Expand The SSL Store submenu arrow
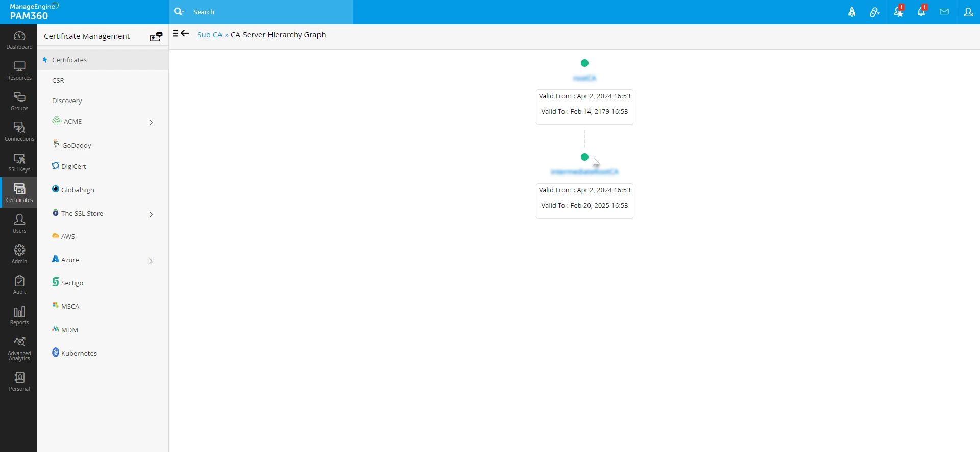Viewport: 980px width, 452px height. coord(151,214)
